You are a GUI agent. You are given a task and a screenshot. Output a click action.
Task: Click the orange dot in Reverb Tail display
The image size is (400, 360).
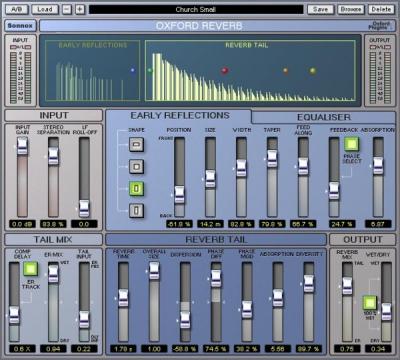coord(285,70)
